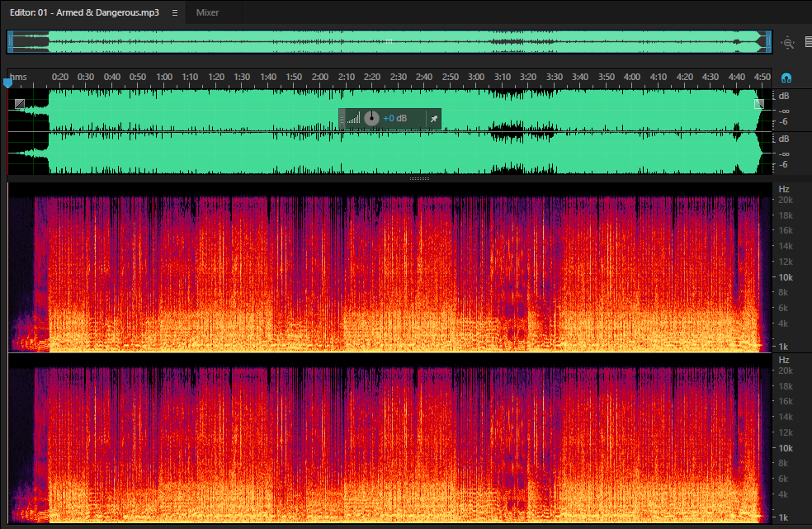Click the dB label of the upper channel scale

(x=784, y=96)
